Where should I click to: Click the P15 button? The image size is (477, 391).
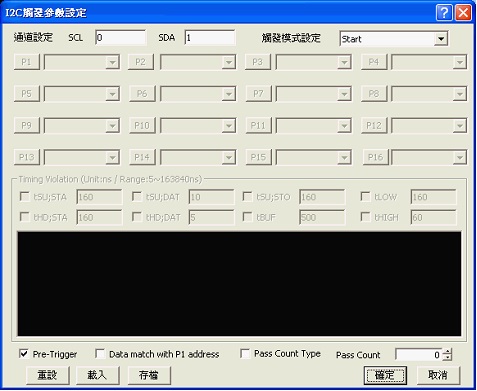click(259, 157)
